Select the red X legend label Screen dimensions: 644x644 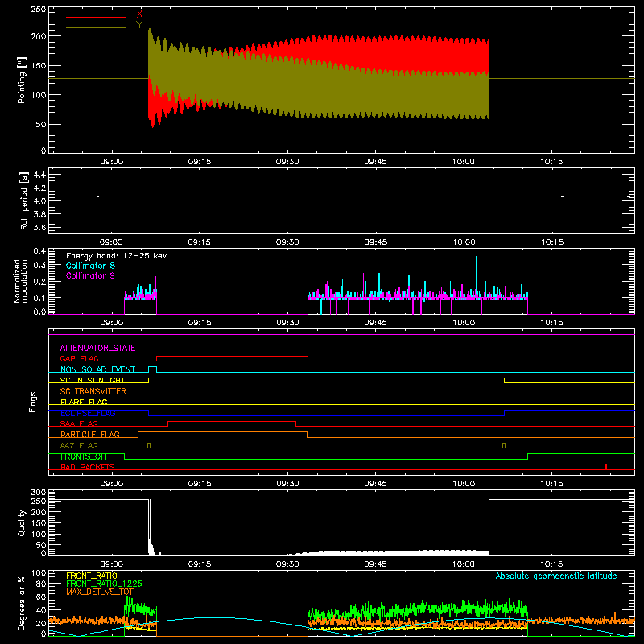139,14
